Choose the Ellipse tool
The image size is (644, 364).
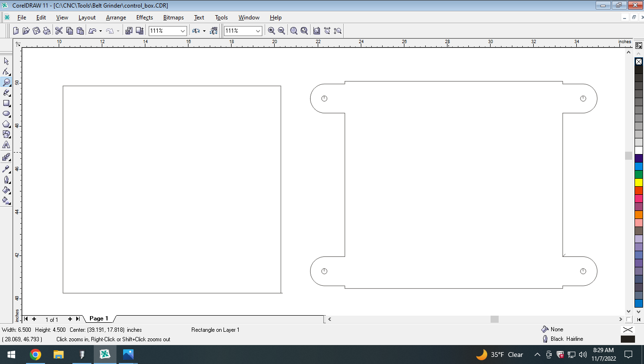pos(7,113)
